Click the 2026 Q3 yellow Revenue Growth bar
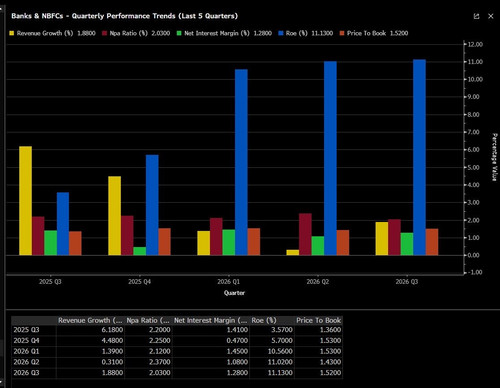This screenshot has height=388, width=500. click(382, 239)
